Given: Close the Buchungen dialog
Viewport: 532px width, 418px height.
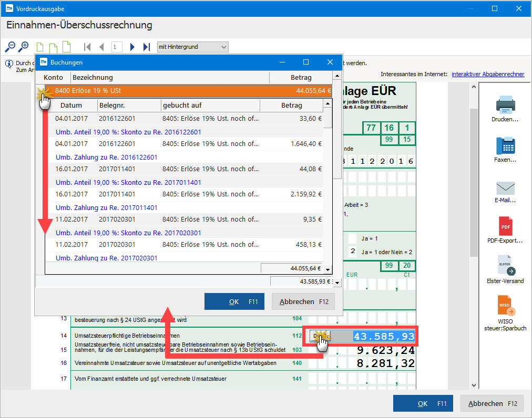Looking at the screenshot, I should 330,62.
